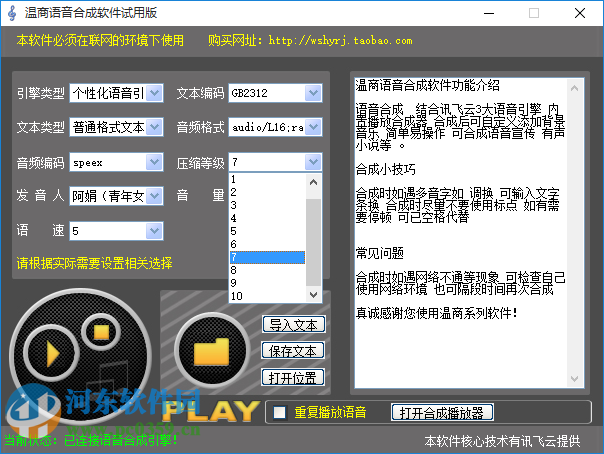Open the 引擎类型 dropdown
Screen dimensions: 604x454
coord(154,93)
